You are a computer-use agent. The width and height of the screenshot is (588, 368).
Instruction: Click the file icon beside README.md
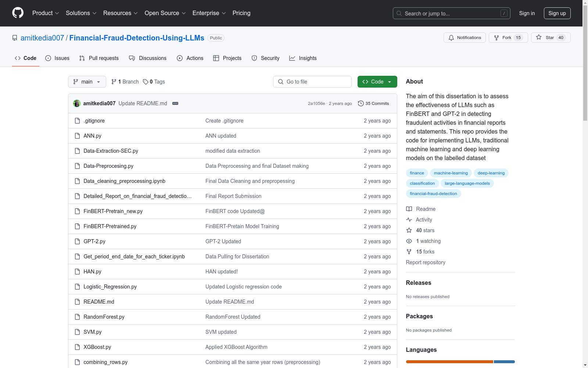(x=77, y=302)
